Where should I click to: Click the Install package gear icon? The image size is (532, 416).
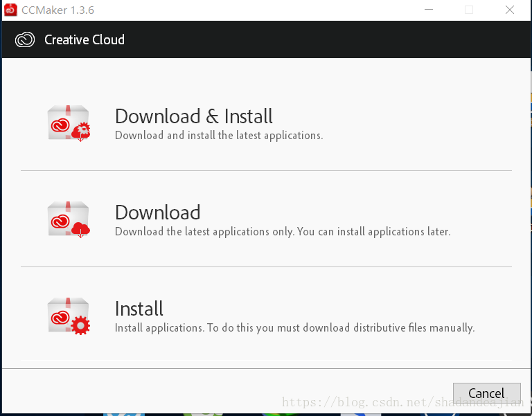point(69,316)
